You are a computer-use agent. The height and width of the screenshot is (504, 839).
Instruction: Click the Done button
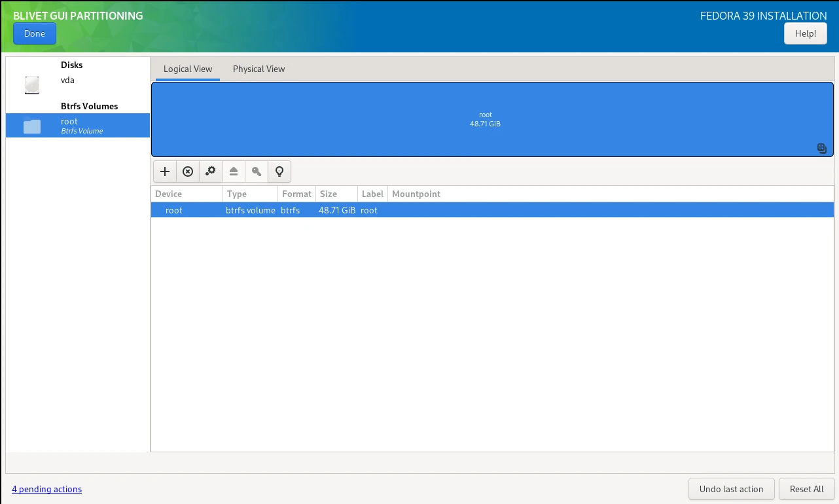(35, 33)
